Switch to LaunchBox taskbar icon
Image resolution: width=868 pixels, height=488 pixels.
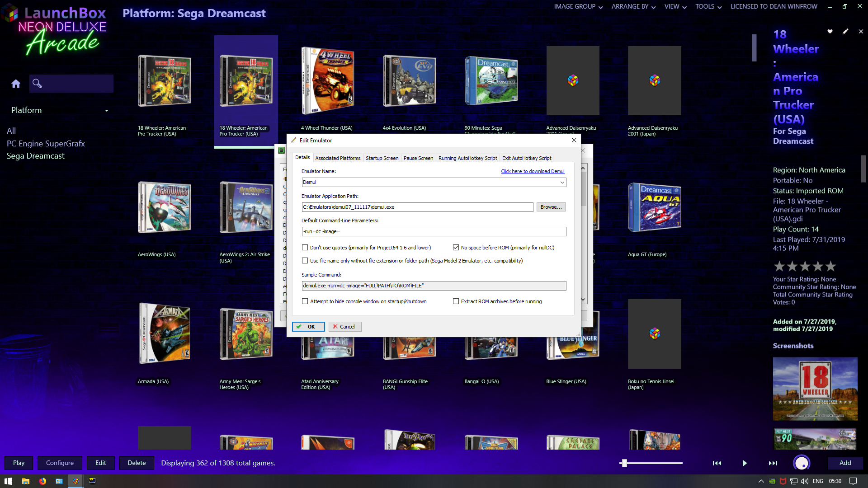pyautogui.click(x=76, y=481)
